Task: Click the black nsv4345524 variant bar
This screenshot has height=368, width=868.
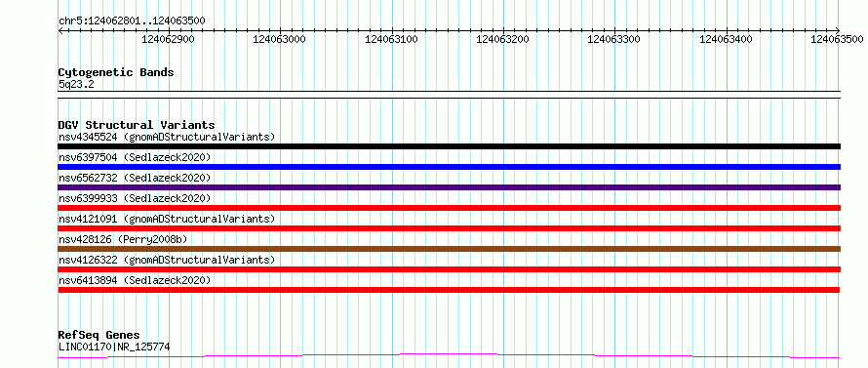Action: click(x=449, y=146)
